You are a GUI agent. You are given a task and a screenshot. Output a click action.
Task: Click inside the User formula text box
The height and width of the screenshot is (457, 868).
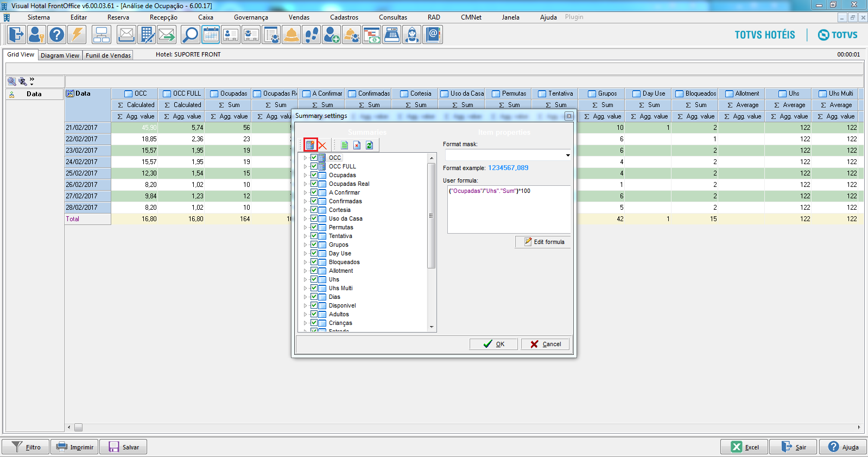point(509,209)
